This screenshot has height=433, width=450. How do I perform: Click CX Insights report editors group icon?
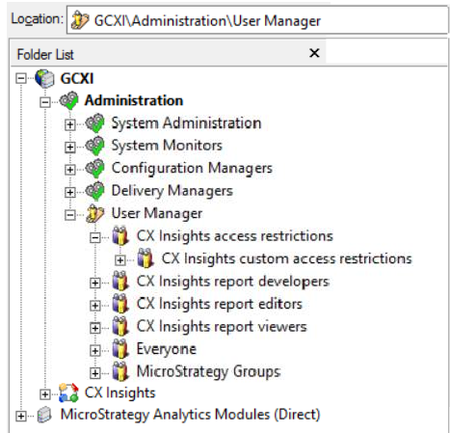[x=120, y=304]
